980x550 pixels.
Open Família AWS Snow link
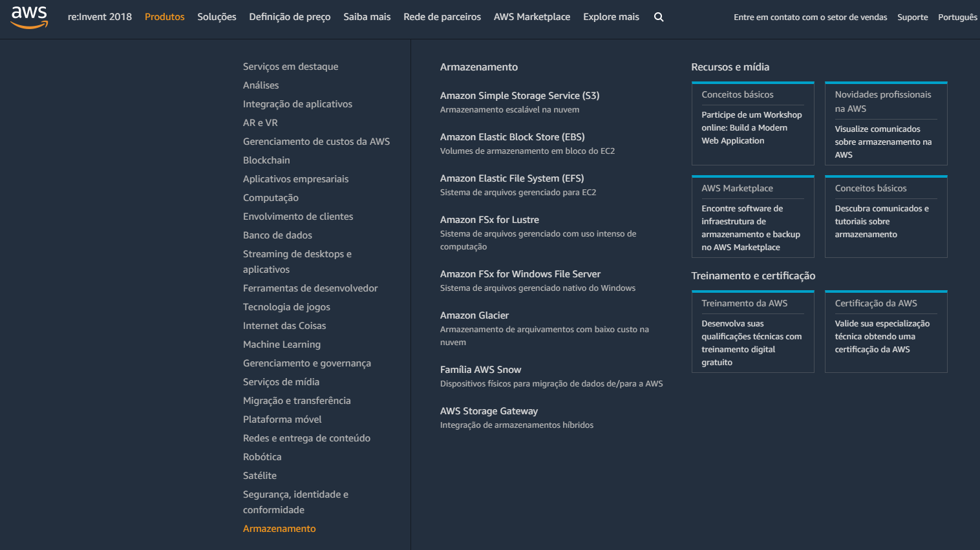click(x=480, y=370)
